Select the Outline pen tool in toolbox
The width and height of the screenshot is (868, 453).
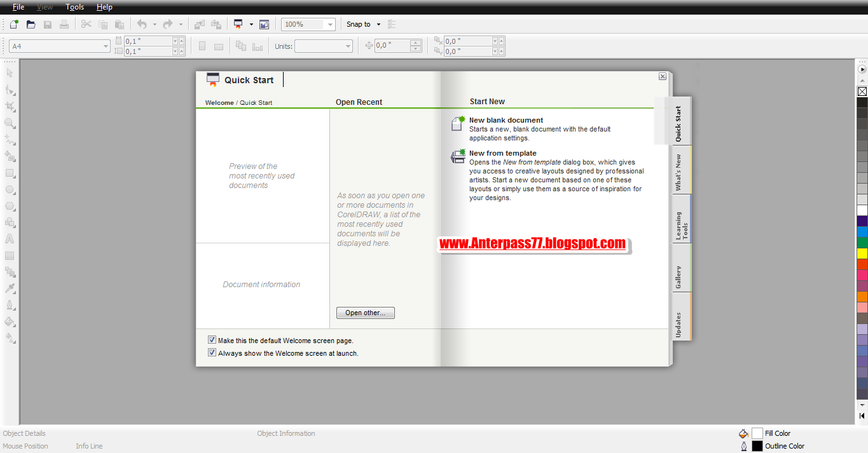[10, 305]
